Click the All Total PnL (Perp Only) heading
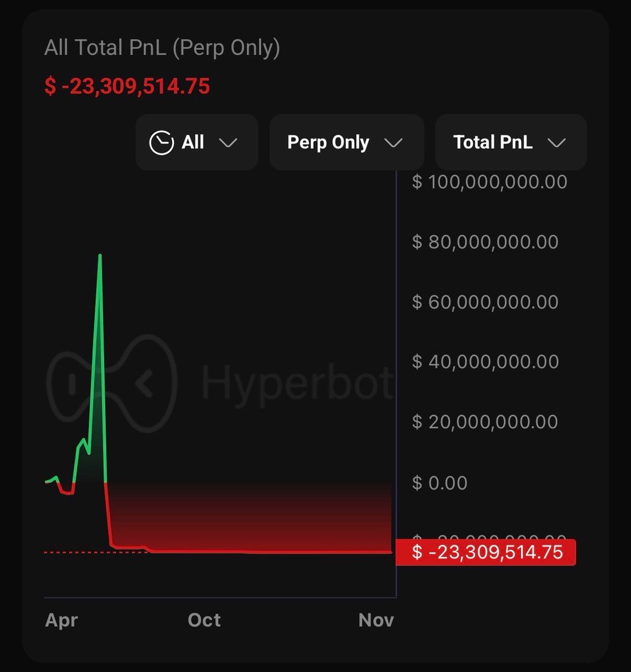The width and height of the screenshot is (631, 672). coord(162,48)
